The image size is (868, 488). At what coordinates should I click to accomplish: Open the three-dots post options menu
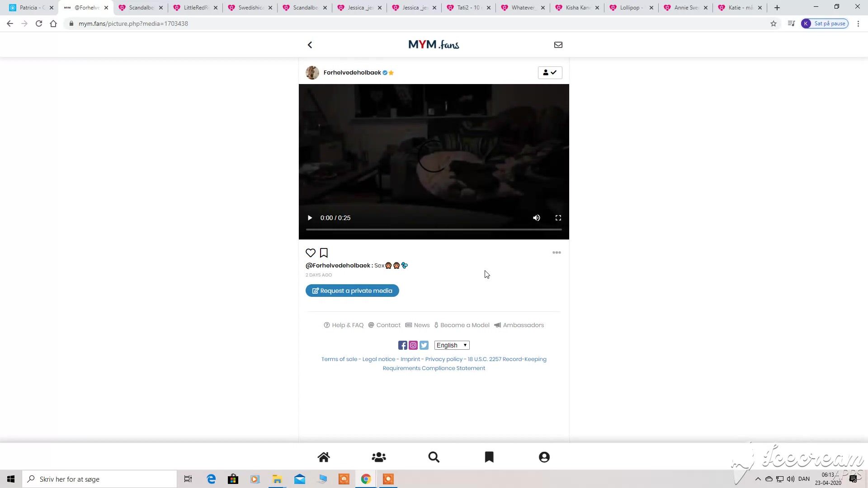(x=557, y=253)
